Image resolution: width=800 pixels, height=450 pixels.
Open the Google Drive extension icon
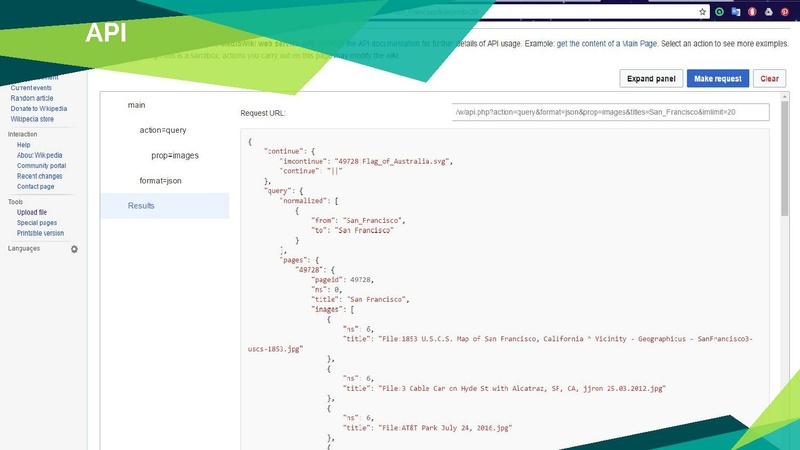point(769,12)
